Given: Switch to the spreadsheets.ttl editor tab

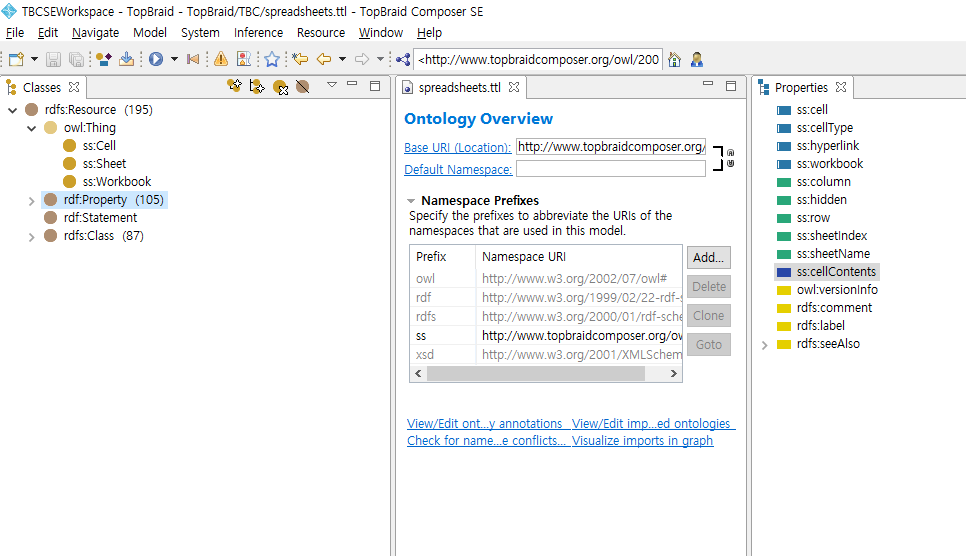Looking at the screenshot, I should click(460, 88).
